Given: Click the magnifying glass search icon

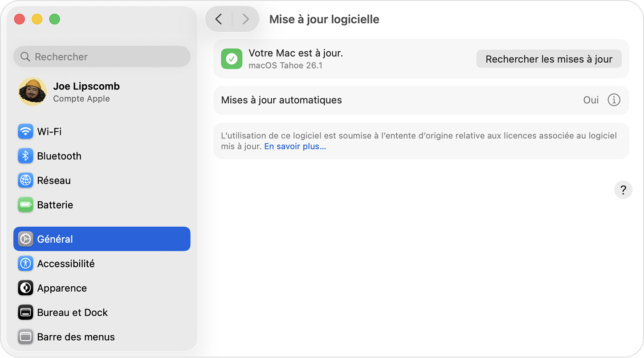Looking at the screenshot, I should (25, 57).
